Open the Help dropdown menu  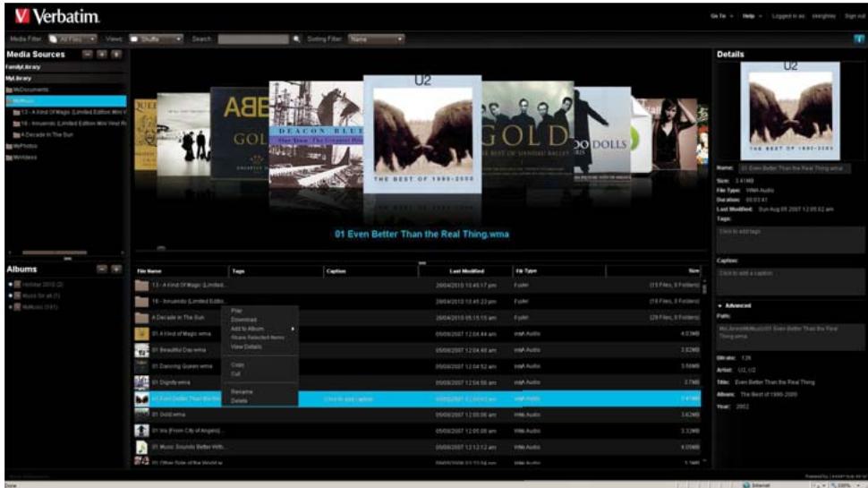752,16
